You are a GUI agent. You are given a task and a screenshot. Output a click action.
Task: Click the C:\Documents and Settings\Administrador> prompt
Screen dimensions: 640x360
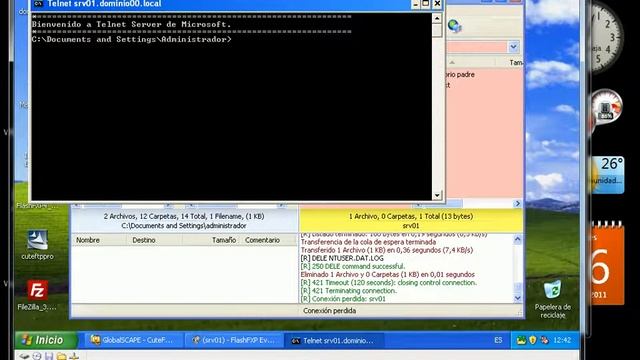click(x=131, y=39)
